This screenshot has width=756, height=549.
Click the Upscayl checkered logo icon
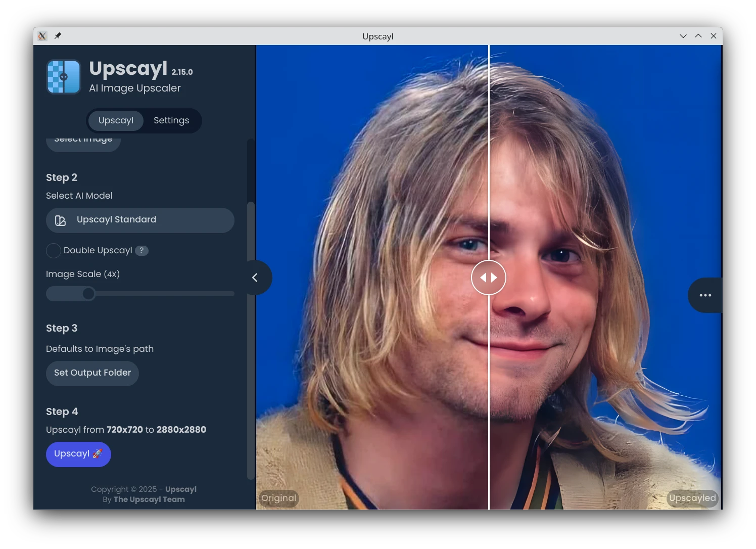[x=64, y=77]
